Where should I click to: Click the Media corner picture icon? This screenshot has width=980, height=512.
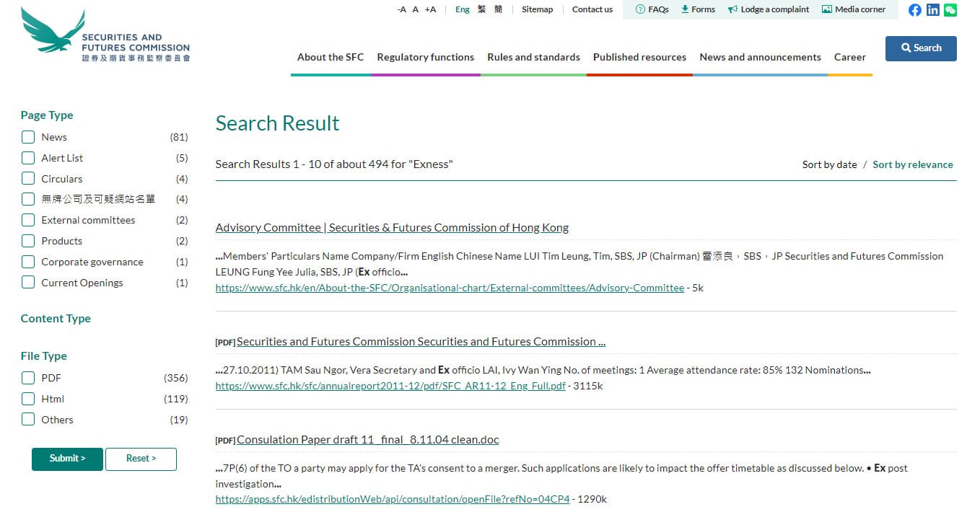coord(827,9)
